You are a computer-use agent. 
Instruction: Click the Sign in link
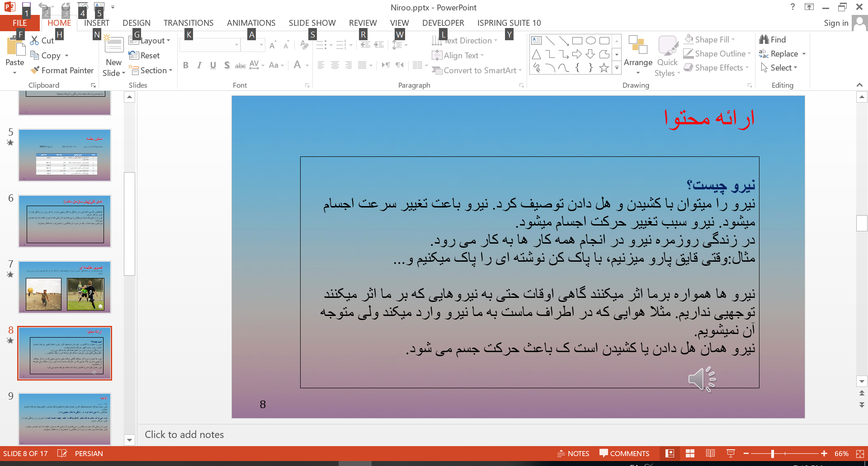(835, 23)
